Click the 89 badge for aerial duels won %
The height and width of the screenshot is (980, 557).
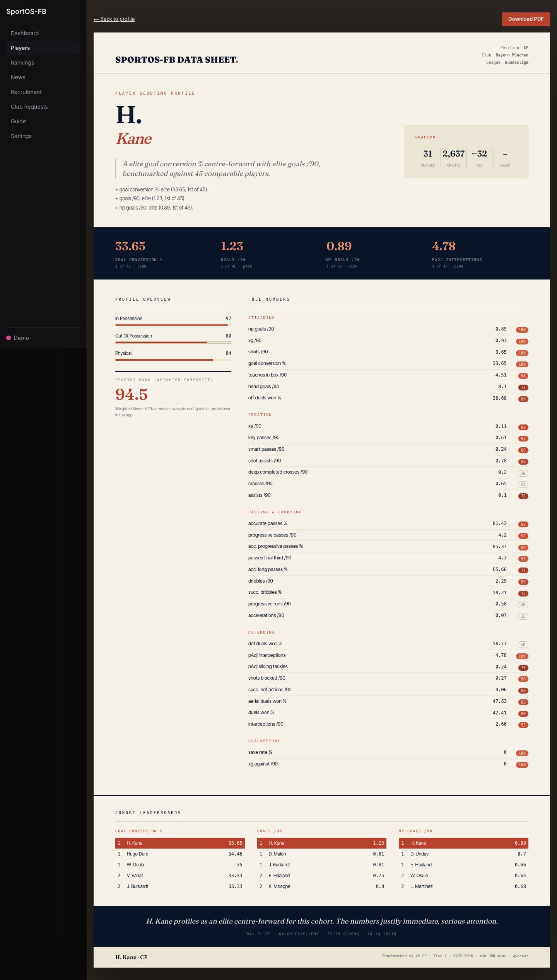[523, 702]
